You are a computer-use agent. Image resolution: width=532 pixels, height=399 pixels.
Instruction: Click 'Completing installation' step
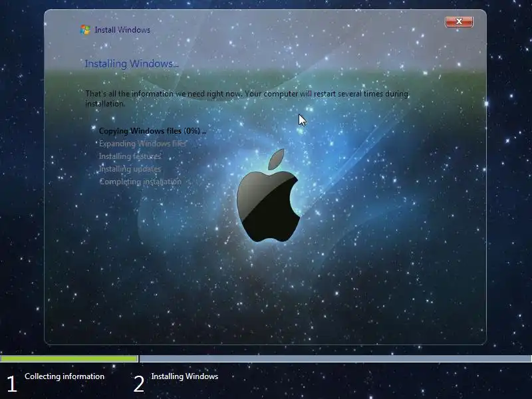tap(140, 182)
